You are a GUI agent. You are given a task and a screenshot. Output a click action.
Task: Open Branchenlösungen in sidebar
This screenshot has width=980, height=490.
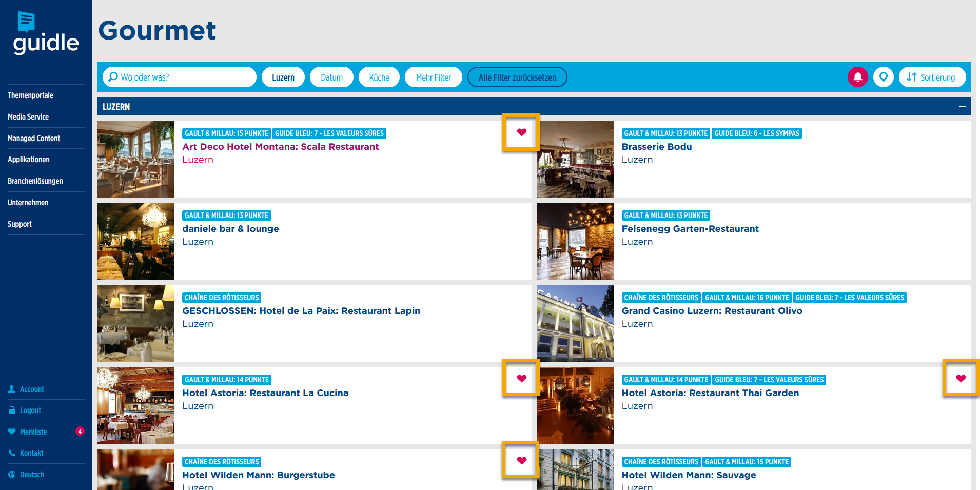click(35, 181)
